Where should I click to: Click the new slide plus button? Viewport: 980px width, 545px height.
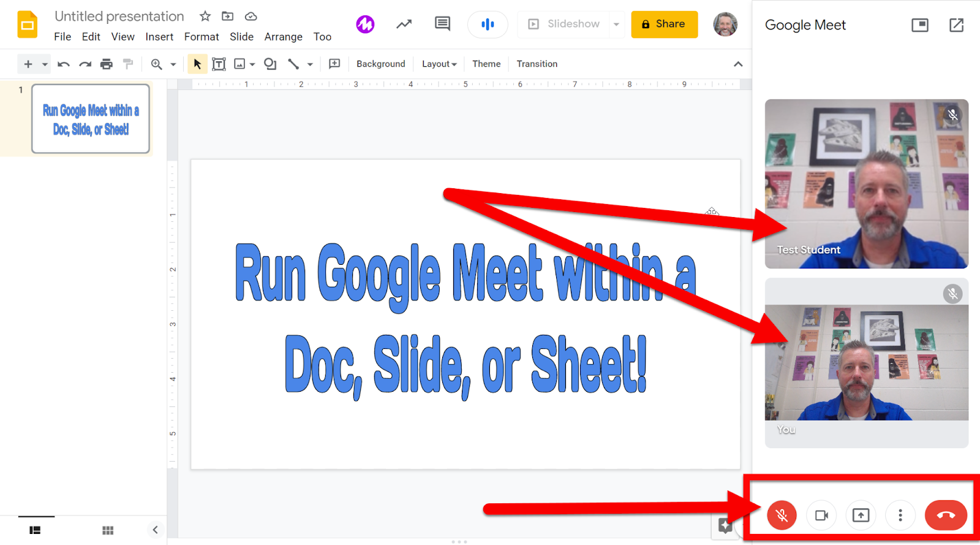coord(28,64)
